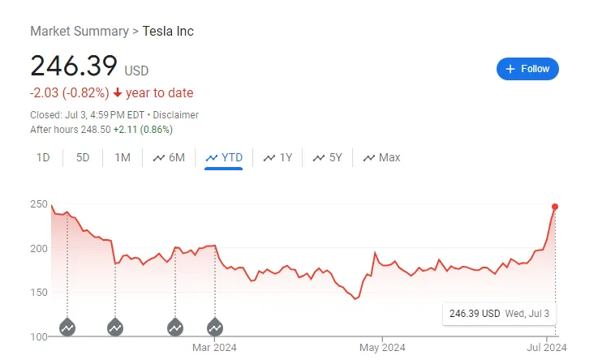The height and width of the screenshot is (364, 598).
Task: Select the YTD range tab
Action: (x=224, y=157)
